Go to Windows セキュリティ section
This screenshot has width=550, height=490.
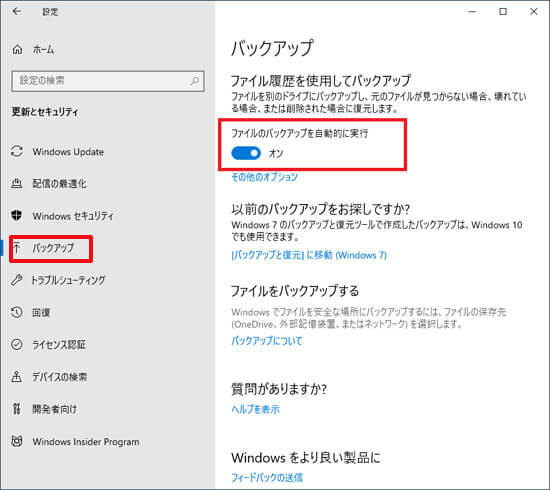click(x=73, y=216)
